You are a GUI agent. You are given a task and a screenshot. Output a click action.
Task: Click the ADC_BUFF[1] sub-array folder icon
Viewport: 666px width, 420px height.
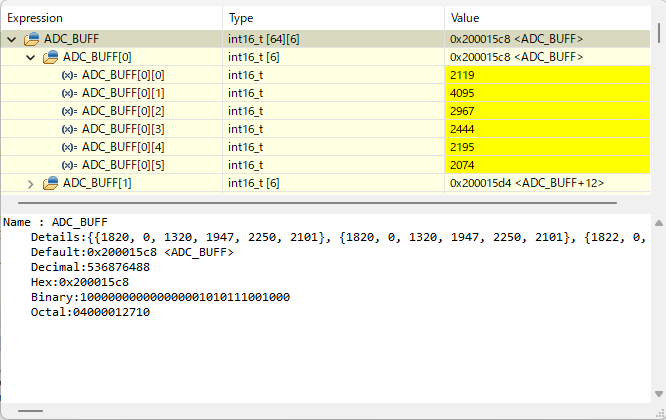51,183
